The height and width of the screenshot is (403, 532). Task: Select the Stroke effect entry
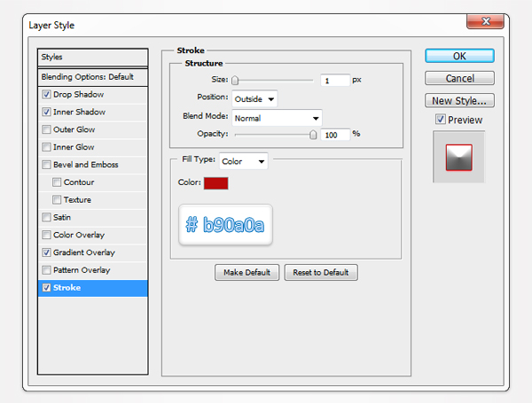coord(93,288)
